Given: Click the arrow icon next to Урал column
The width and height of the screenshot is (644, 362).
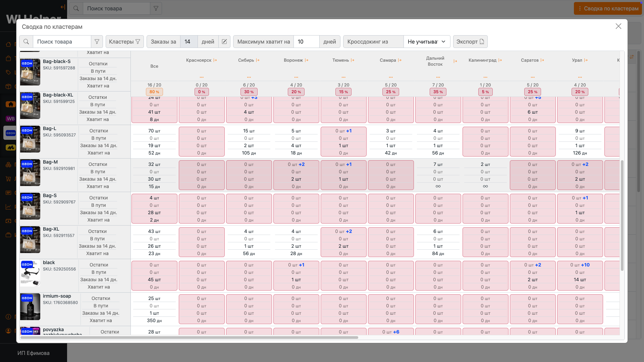Looking at the screenshot, I should (586, 60).
